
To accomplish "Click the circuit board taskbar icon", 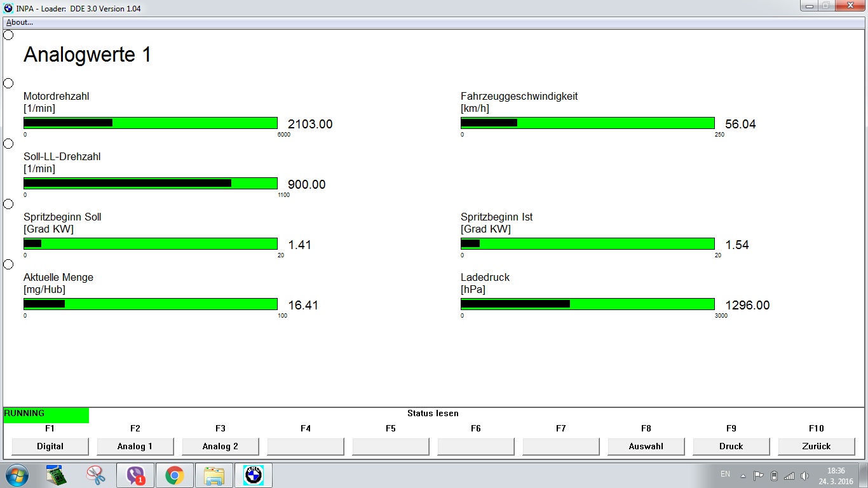I will 57,475.
